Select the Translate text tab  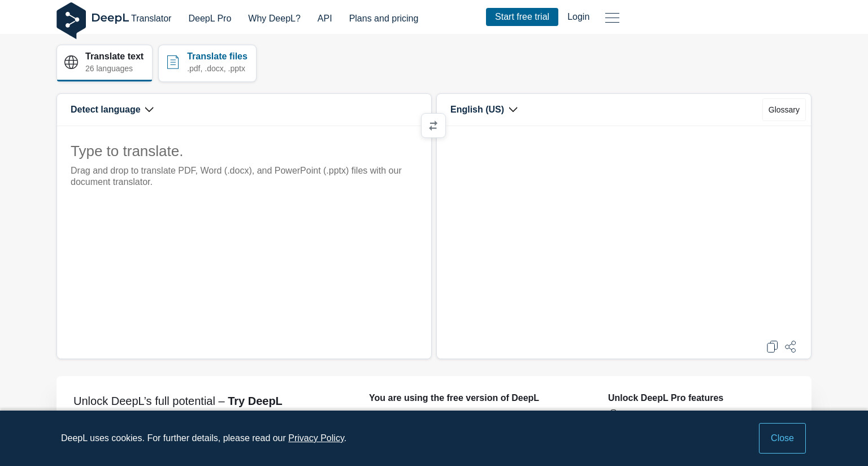(x=105, y=63)
